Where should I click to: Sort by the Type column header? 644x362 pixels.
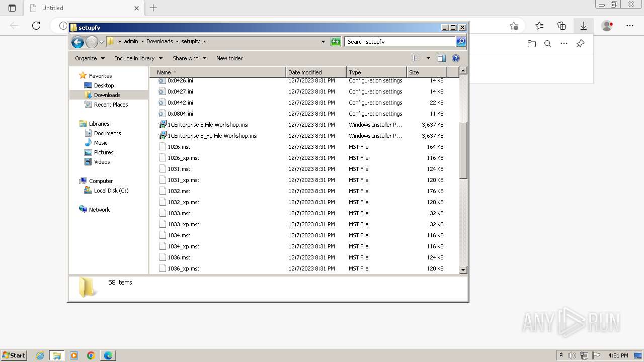[x=376, y=72]
